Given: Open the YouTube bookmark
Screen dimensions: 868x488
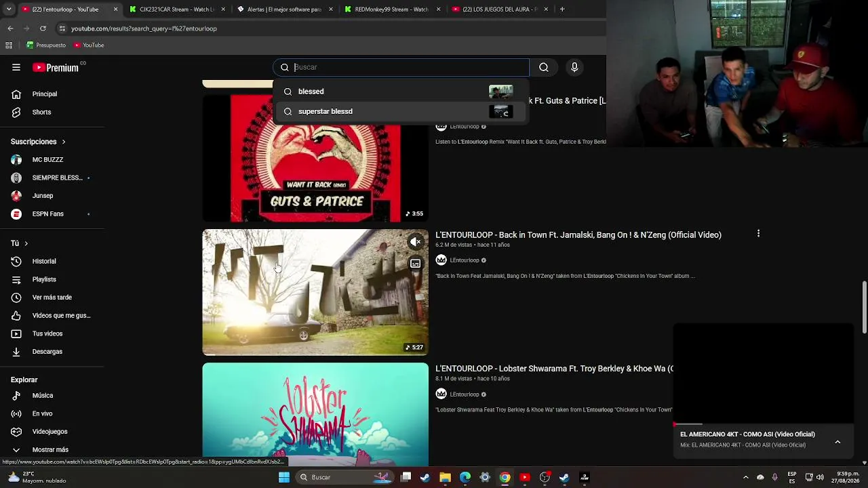Looking at the screenshot, I should pyautogui.click(x=89, y=45).
